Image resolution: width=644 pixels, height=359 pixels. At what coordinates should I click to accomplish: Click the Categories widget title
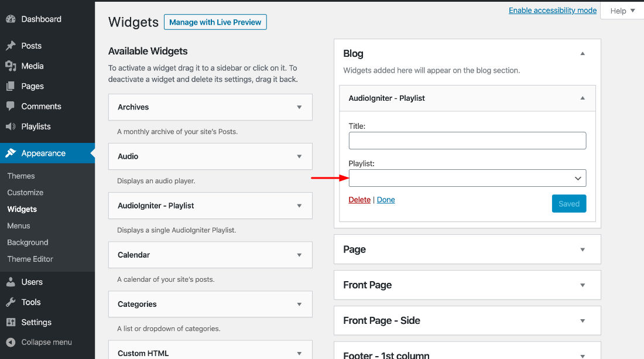click(137, 305)
